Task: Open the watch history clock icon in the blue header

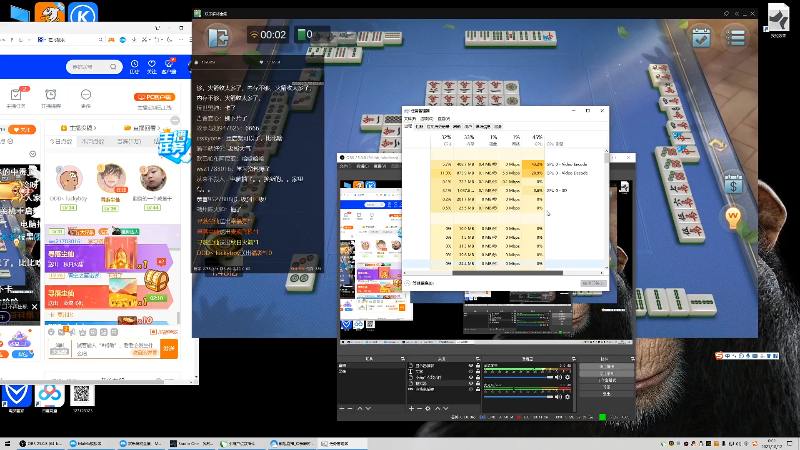Action: point(134,64)
